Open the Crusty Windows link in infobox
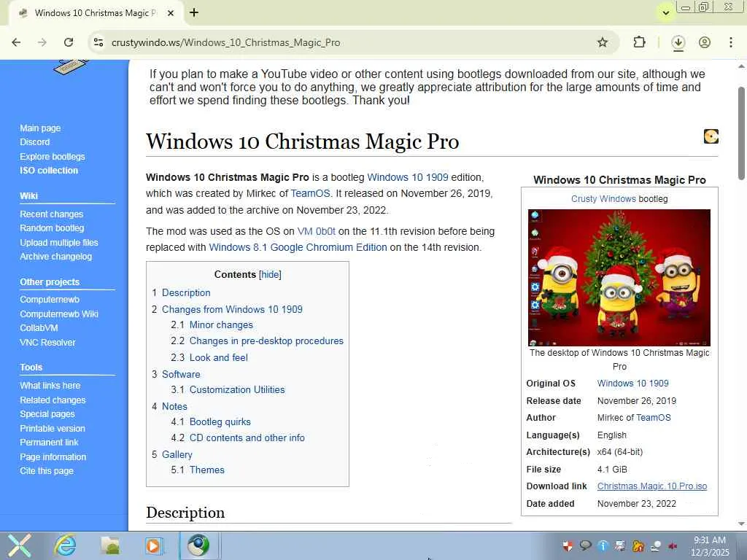 tap(603, 199)
